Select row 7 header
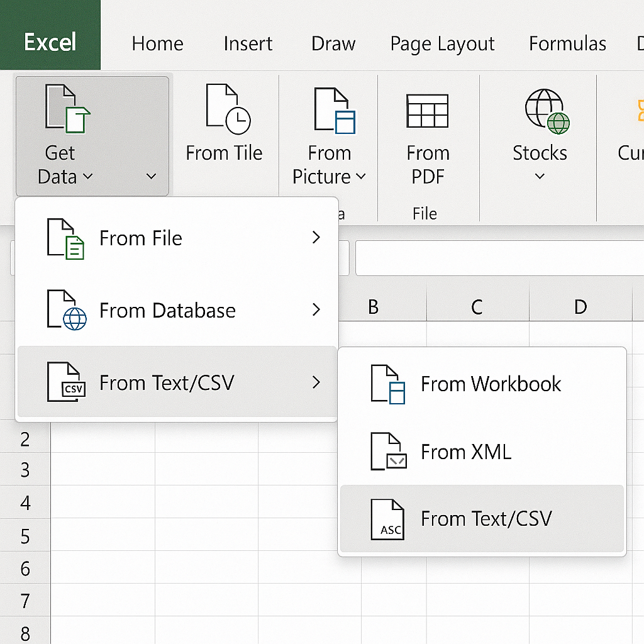The height and width of the screenshot is (644, 644). 25,601
